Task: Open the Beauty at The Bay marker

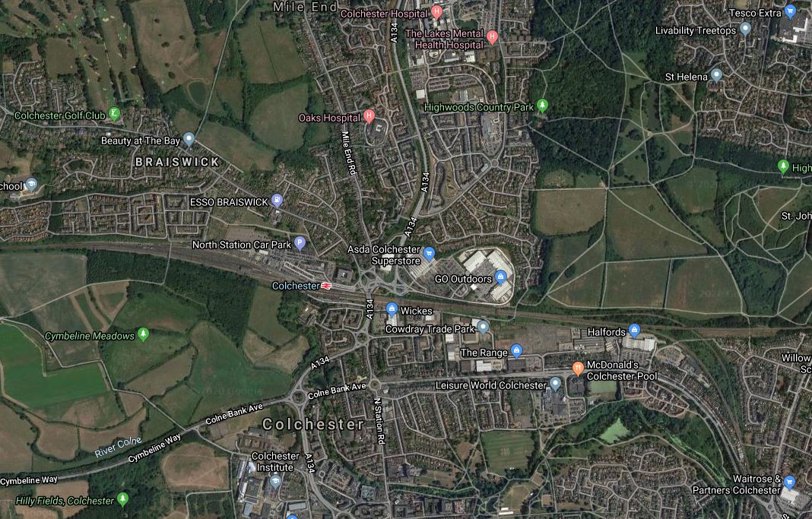Action: pyautogui.click(x=189, y=138)
